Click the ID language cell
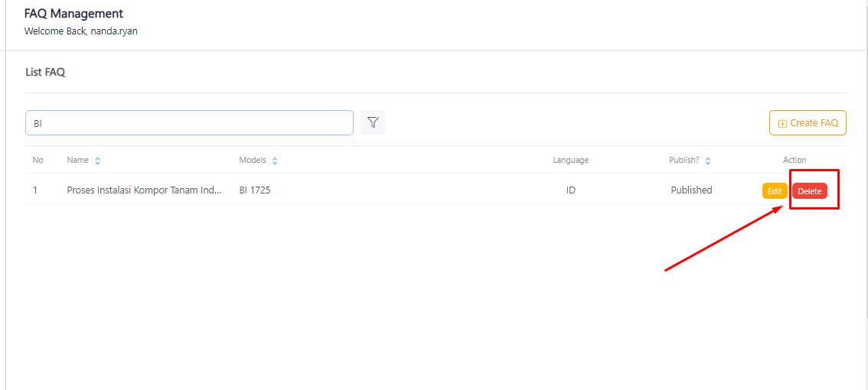The image size is (868, 390). pos(570,190)
